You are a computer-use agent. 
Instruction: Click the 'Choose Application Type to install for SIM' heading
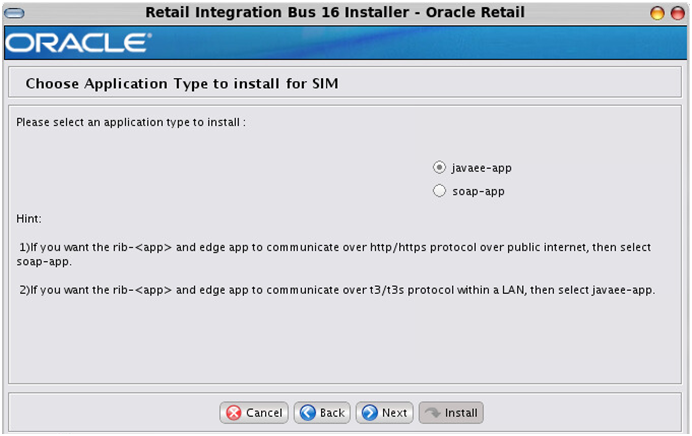click(x=182, y=83)
